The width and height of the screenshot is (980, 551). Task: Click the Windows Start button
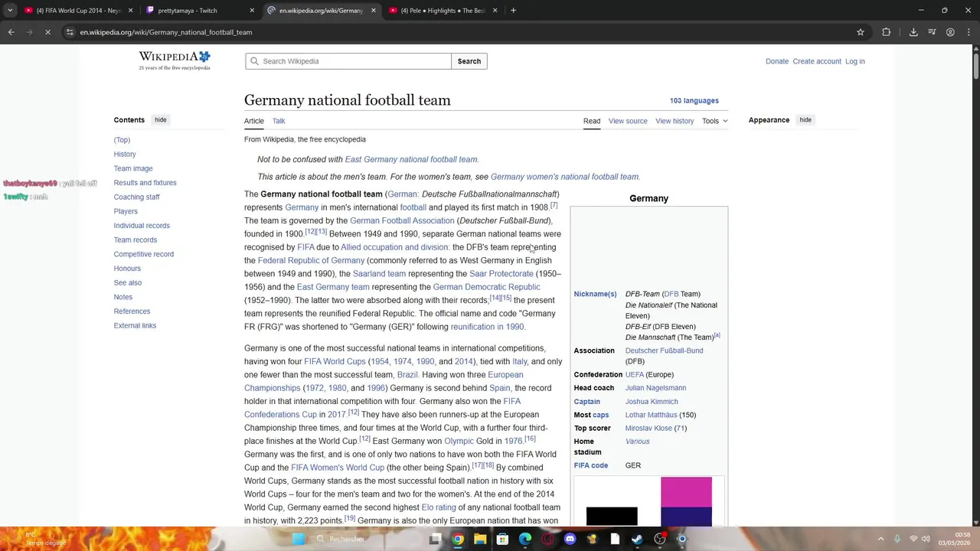pyautogui.click(x=299, y=539)
